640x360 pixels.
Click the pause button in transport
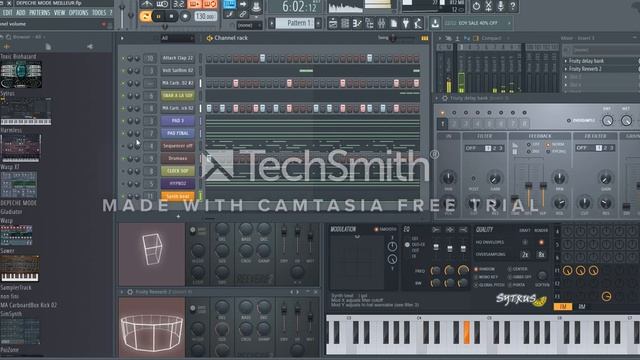click(158, 16)
